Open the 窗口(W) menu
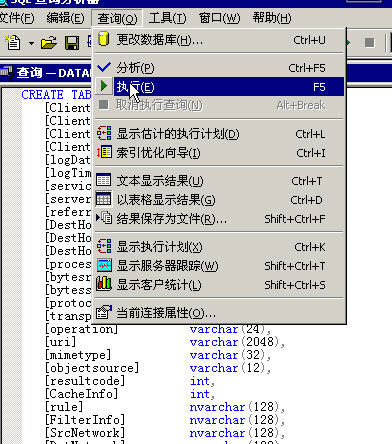392x444 pixels. coord(219,18)
